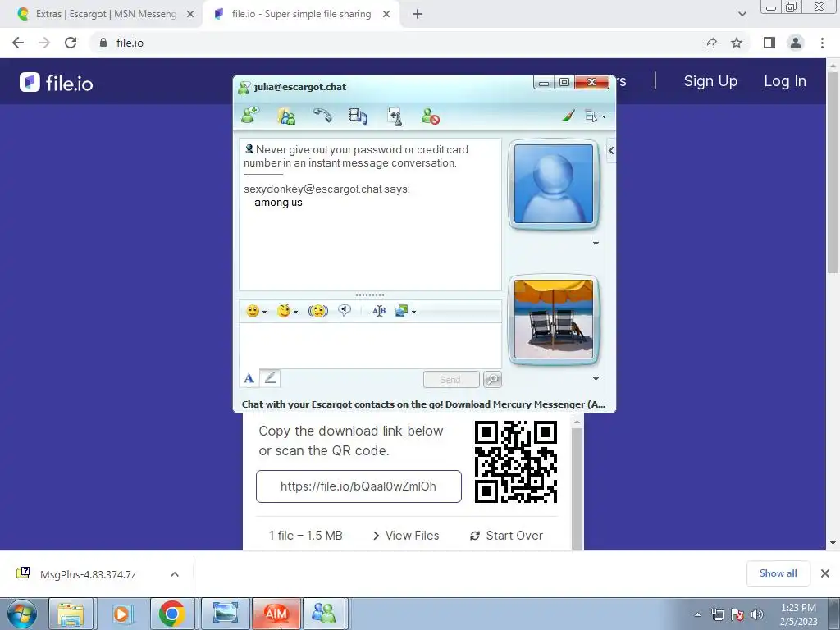Click the Mercury Messenger ad banner text
The image size is (840, 630).
pyautogui.click(x=423, y=404)
